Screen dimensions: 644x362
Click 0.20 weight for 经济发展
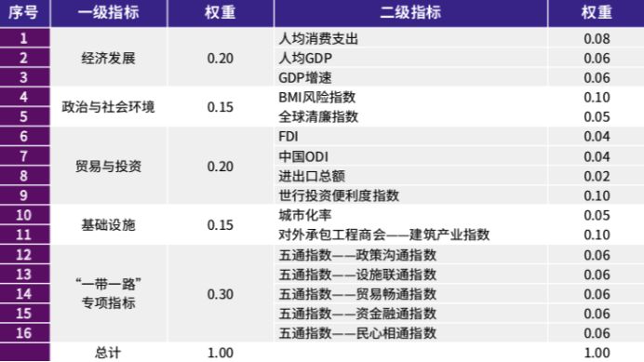coord(221,59)
